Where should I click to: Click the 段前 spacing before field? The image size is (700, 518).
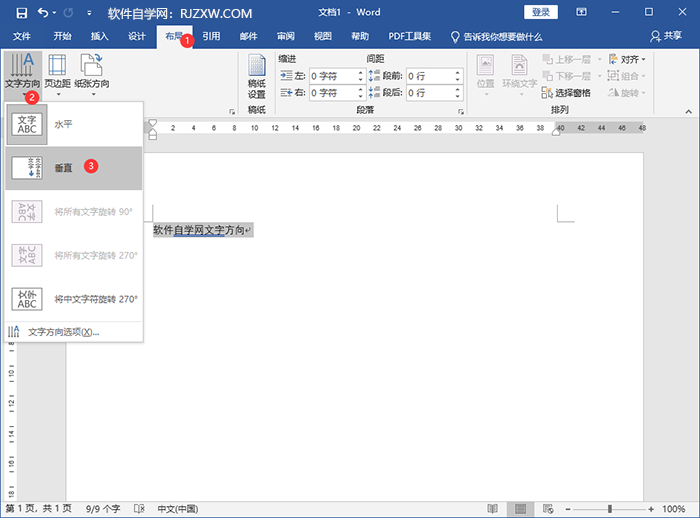(x=430, y=76)
